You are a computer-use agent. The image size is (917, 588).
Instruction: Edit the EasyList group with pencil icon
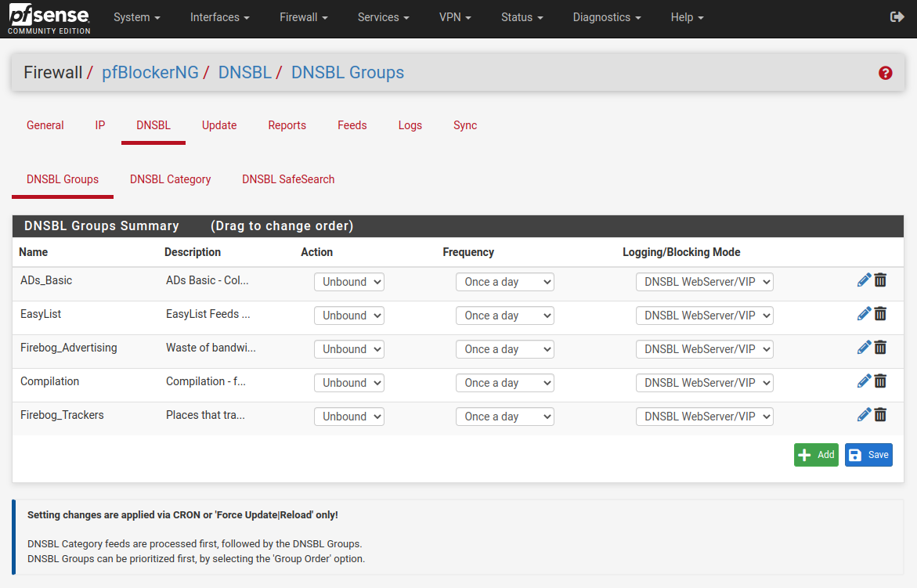point(864,314)
